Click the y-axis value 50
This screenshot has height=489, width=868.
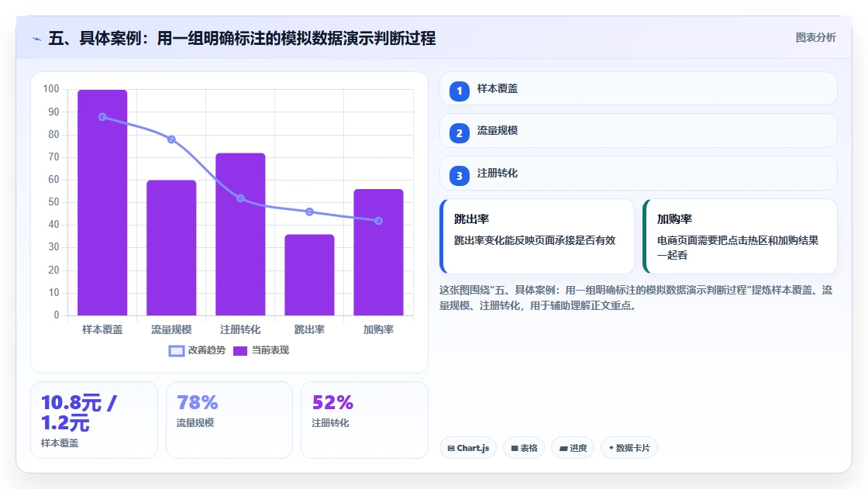point(53,202)
